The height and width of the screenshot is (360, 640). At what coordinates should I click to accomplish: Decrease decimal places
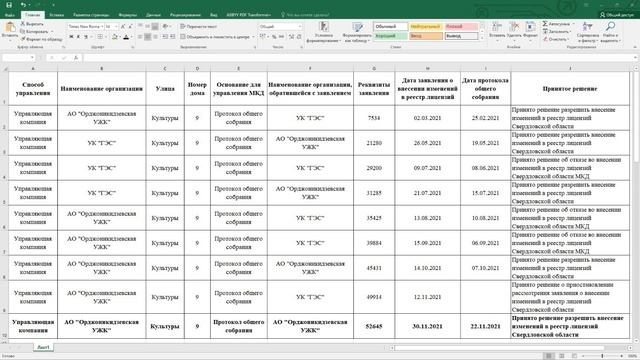pyautogui.click(x=299, y=37)
